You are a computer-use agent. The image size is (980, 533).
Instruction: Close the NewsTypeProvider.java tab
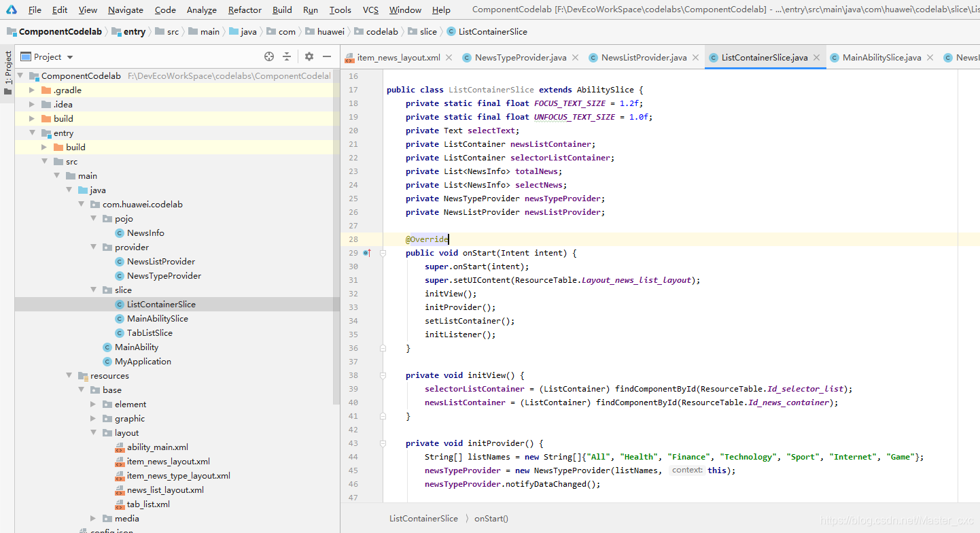575,58
